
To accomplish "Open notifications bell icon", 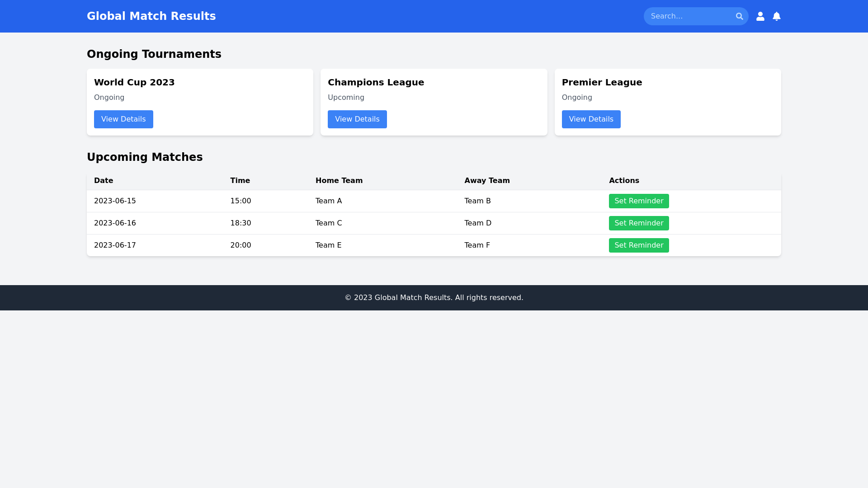I will tap(777, 16).
